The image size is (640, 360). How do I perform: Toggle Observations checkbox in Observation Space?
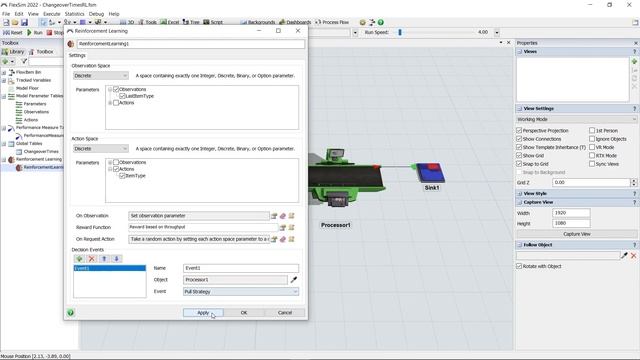coord(116,89)
